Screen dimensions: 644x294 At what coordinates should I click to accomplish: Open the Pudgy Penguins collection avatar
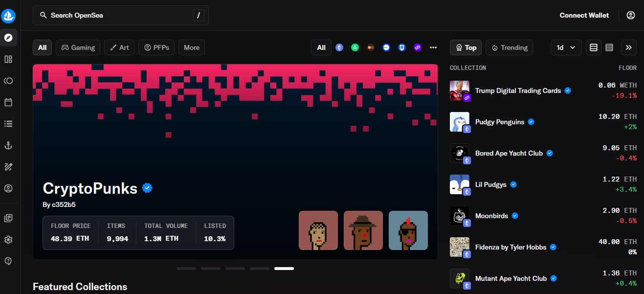click(x=460, y=122)
